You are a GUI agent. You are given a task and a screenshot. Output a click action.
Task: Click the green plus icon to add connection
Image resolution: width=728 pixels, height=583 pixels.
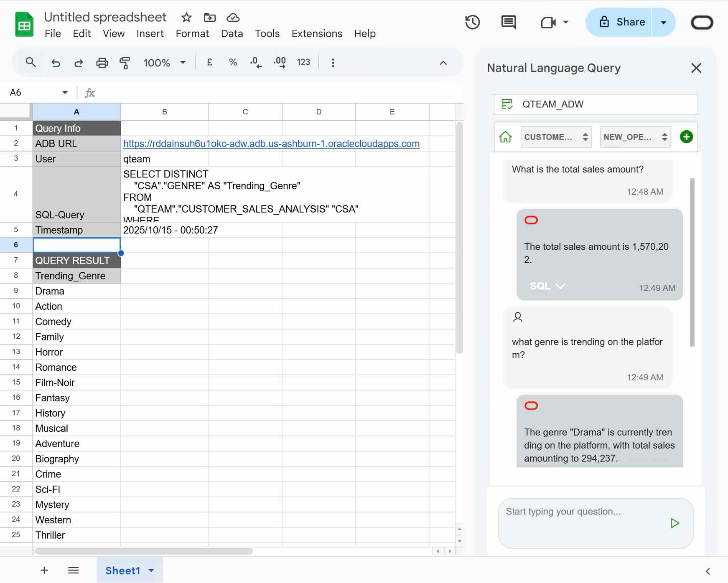coord(686,137)
